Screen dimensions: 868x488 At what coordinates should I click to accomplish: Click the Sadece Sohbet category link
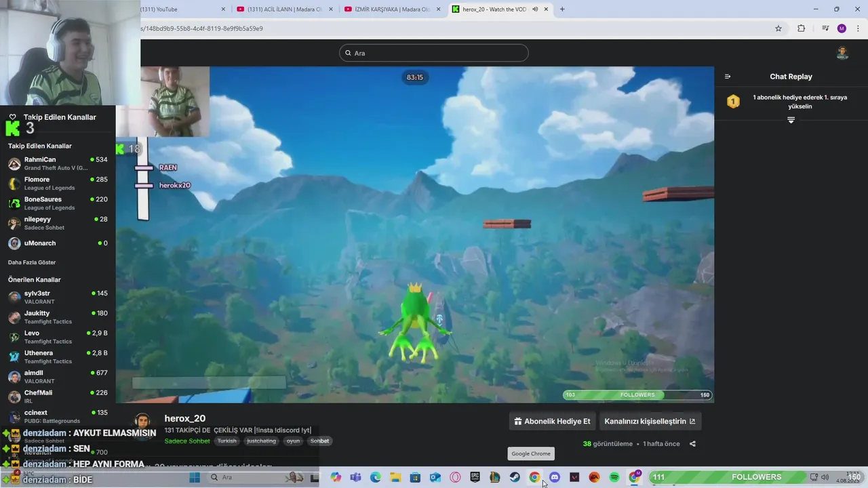click(187, 441)
